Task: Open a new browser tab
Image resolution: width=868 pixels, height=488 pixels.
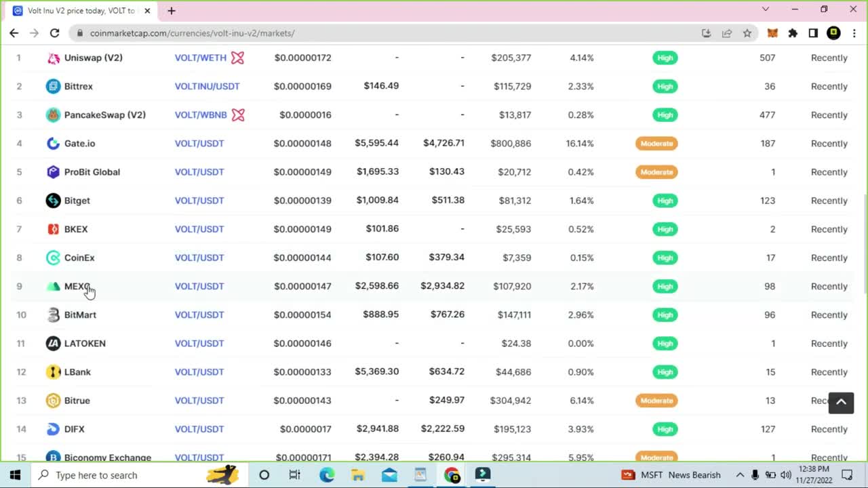Action: pos(172,11)
